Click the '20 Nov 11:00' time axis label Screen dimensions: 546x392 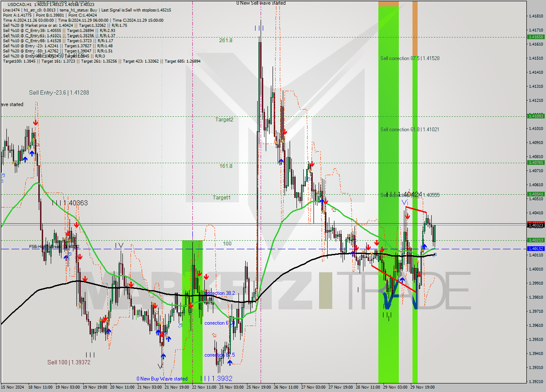[123, 387]
